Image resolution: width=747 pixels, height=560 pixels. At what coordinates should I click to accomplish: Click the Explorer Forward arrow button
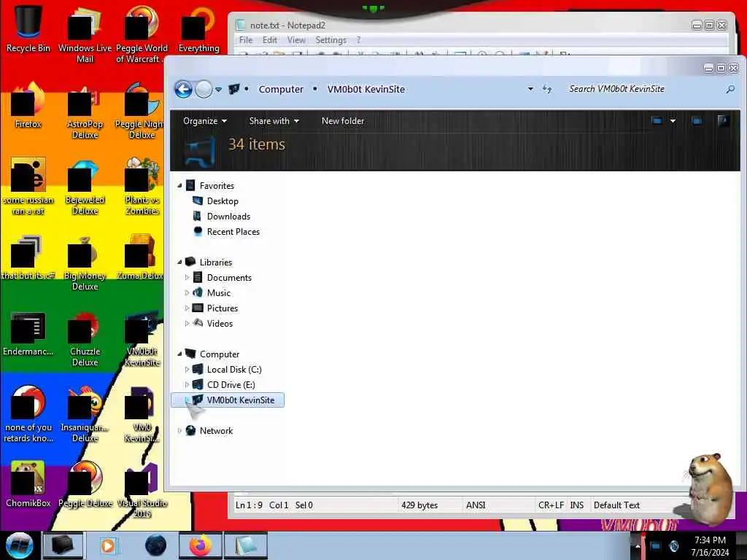204,89
